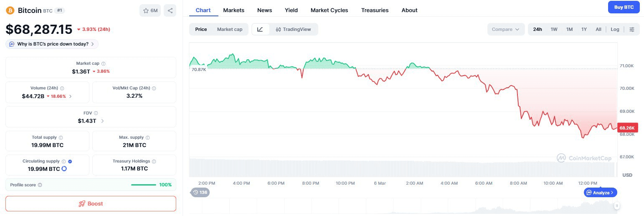
Task: Click the star watchlist icon
Action: [x=146, y=11]
